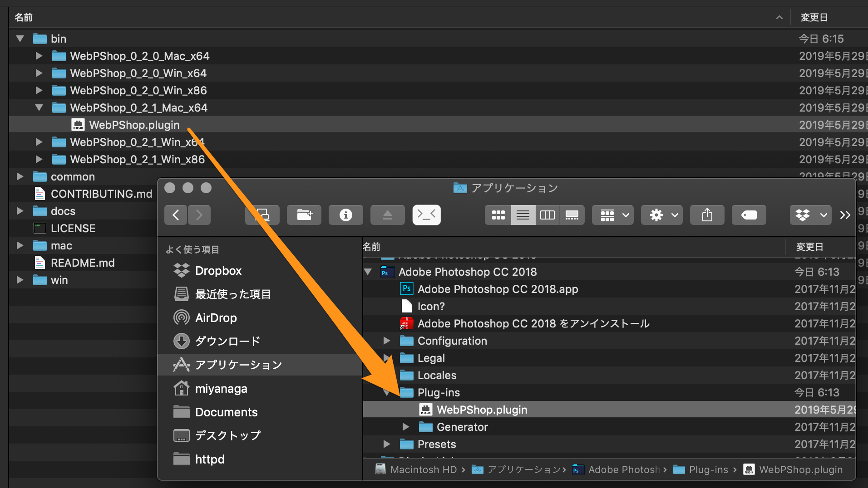This screenshot has width=868, height=488.
Task: Expand the Configuration folder
Action: [387, 341]
